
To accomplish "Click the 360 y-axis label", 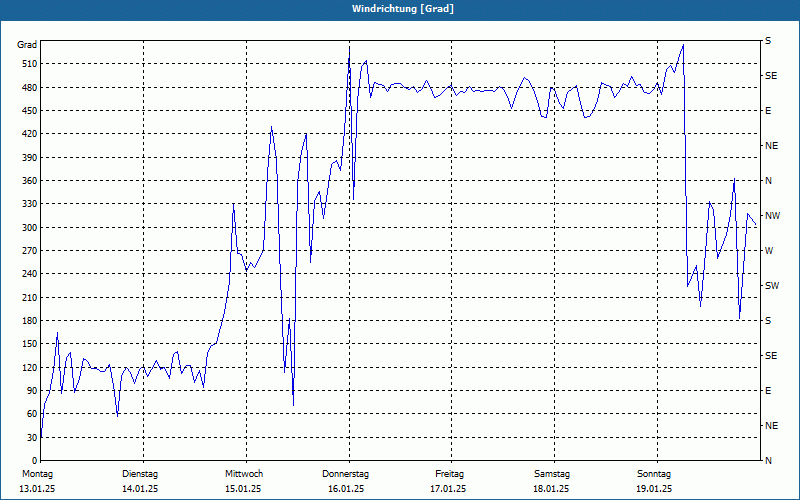I will [x=31, y=181].
